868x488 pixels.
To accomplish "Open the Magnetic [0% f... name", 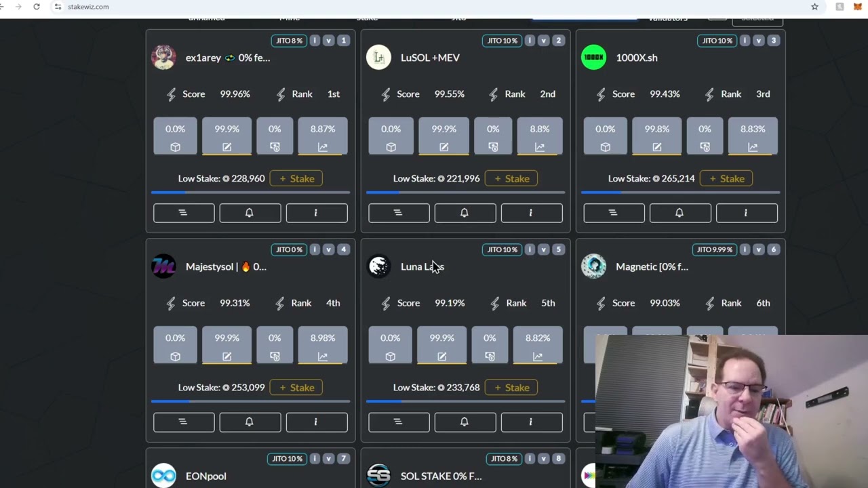I will [652, 266].
